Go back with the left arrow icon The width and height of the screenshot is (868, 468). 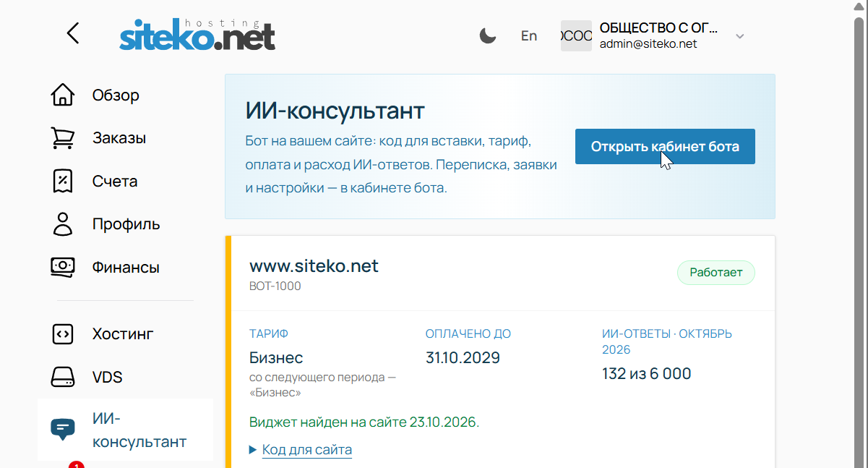tap(72, 33)
